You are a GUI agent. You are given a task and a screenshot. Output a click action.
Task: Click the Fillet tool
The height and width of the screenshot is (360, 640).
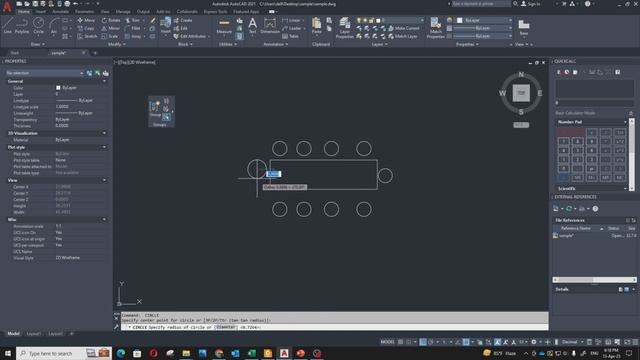tap(133, 28)
